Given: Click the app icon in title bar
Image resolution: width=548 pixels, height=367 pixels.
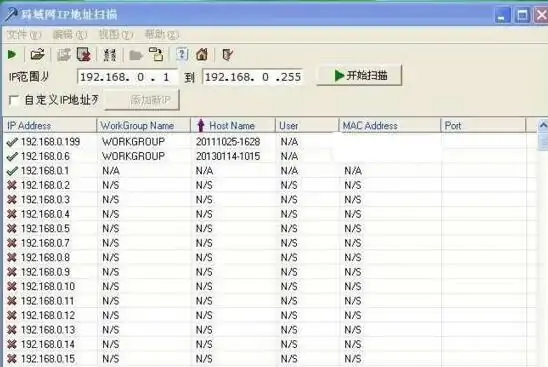Looking at the screenshot, I should (10, 15).
